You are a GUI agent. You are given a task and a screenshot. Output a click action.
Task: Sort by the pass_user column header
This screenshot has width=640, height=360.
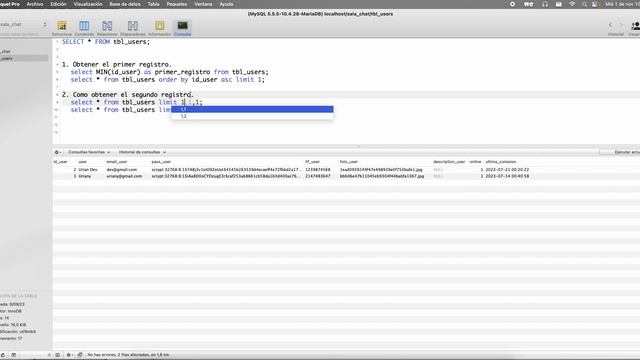click(x=161, y=162)
